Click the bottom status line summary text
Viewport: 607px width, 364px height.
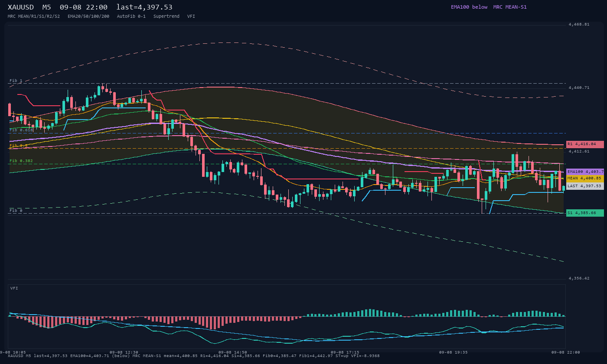click(194, 356)
